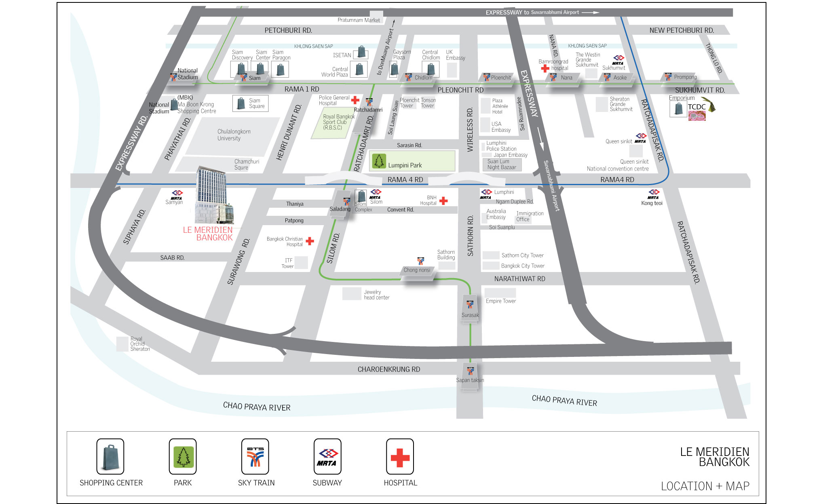Click the Chulalongkorn University label
840x504 pixels.
coord(234,135)
